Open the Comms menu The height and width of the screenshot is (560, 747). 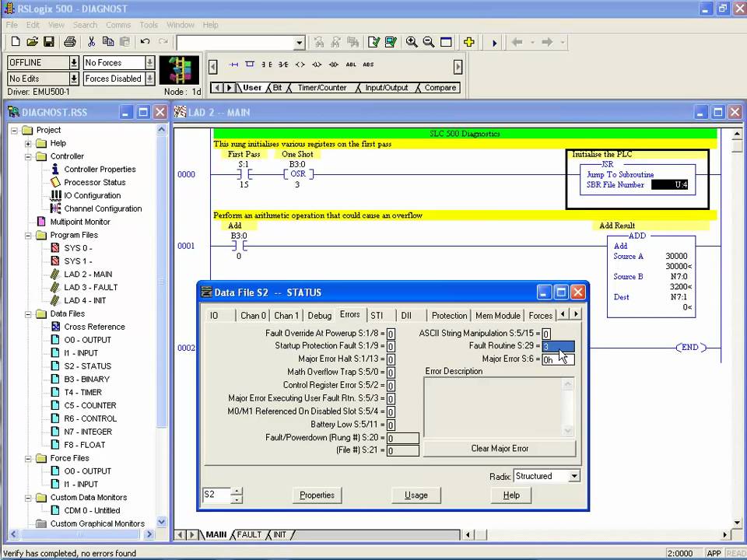pos(118,25)
